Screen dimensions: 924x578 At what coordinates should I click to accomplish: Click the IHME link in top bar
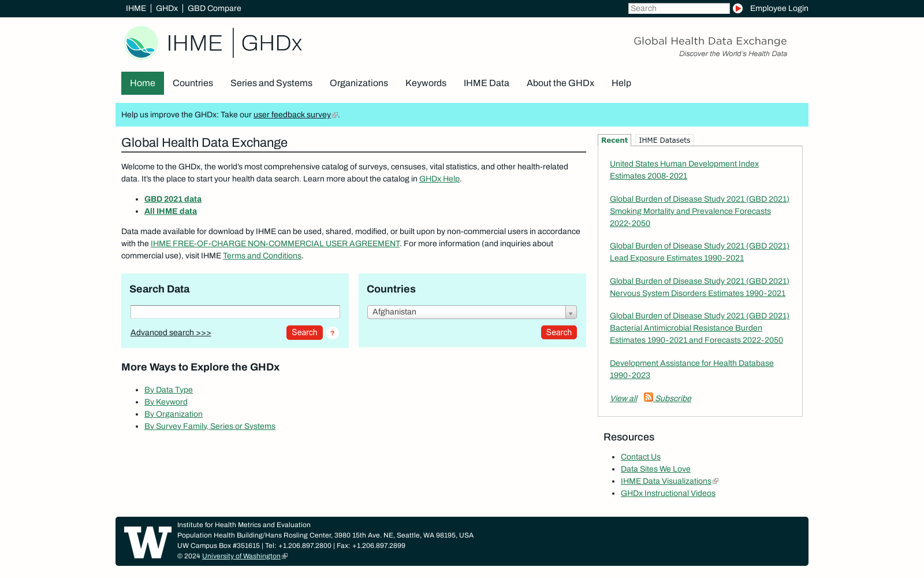tap(136, 8)
